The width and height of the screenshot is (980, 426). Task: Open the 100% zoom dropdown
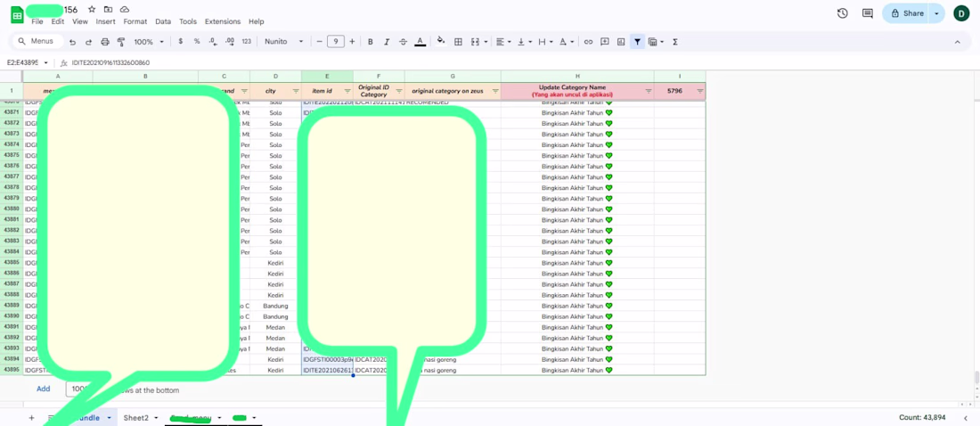(149, 42)
